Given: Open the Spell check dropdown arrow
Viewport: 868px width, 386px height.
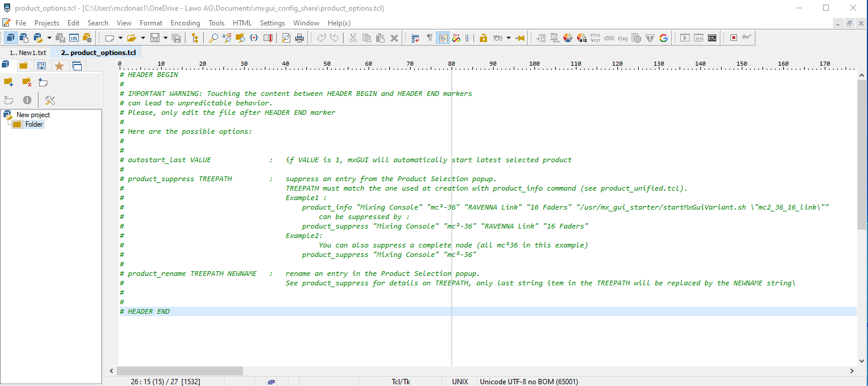Looking at the screenshot, I should tap(508, 38).
